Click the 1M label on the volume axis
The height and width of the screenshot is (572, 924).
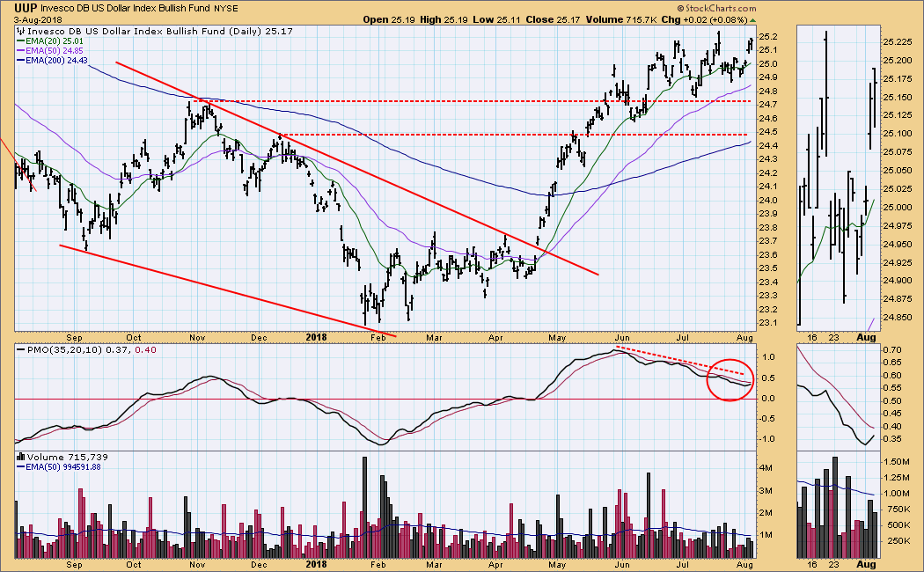766,535
